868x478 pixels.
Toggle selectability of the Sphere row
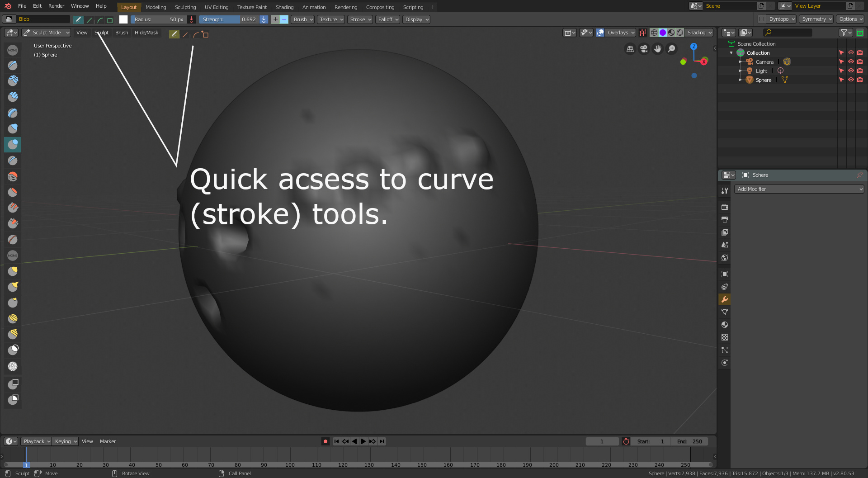click(x=841, y=80)
